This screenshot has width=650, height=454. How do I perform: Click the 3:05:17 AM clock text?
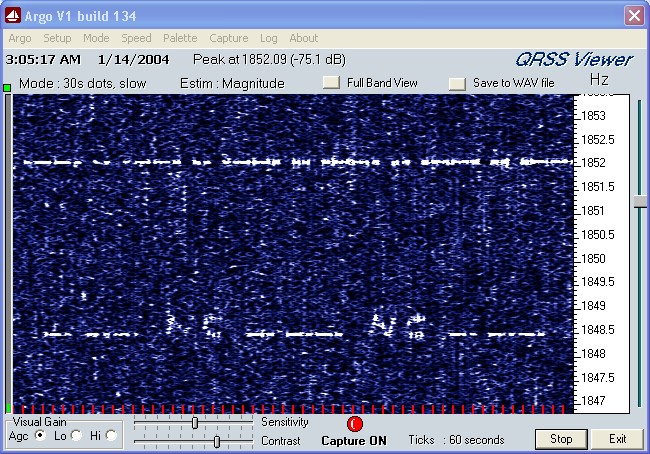click(43, 60)
